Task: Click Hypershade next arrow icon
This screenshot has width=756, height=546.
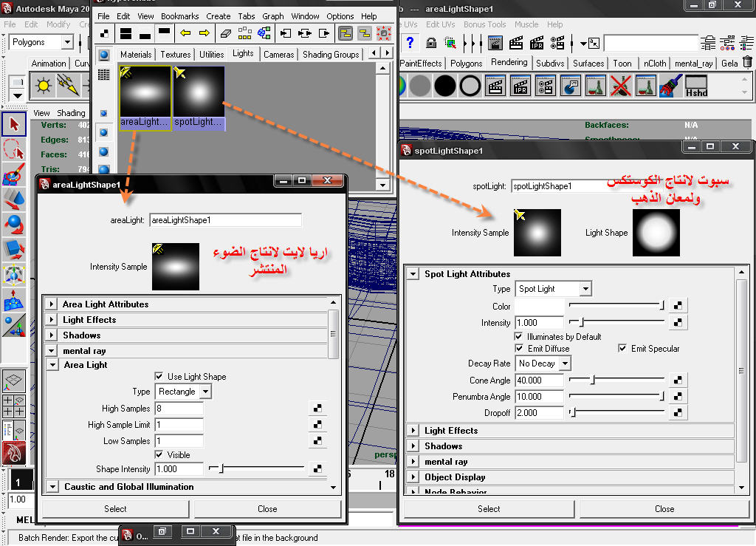Action: click(x=205, y=33)
